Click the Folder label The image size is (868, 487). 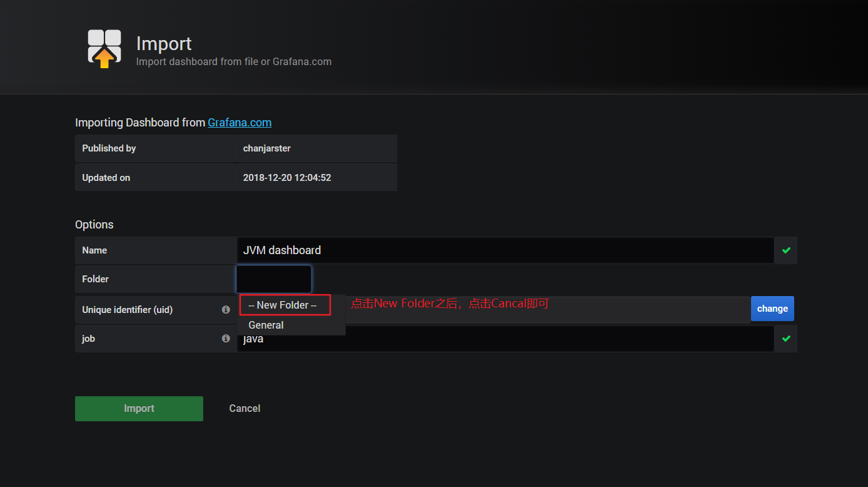(x=96, y=279)
